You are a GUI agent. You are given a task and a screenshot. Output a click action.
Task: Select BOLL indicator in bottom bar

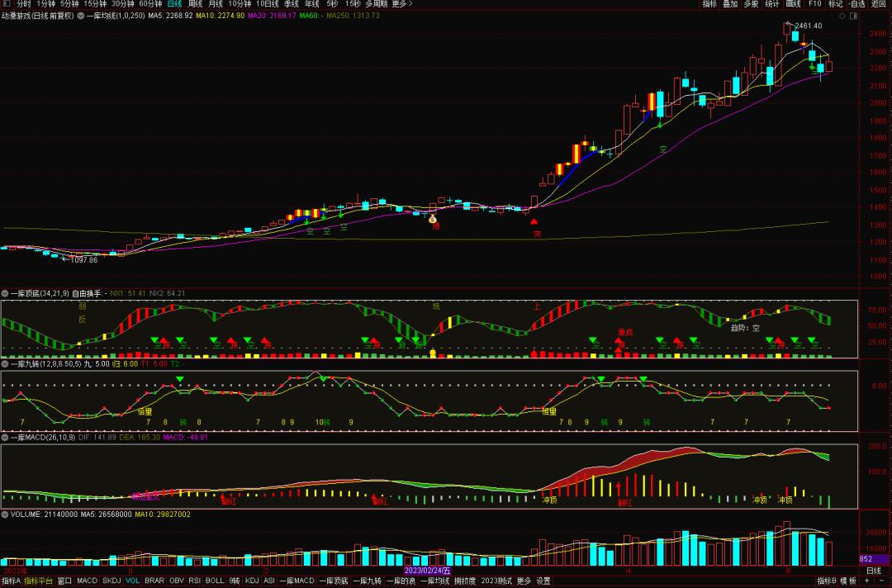215,581
